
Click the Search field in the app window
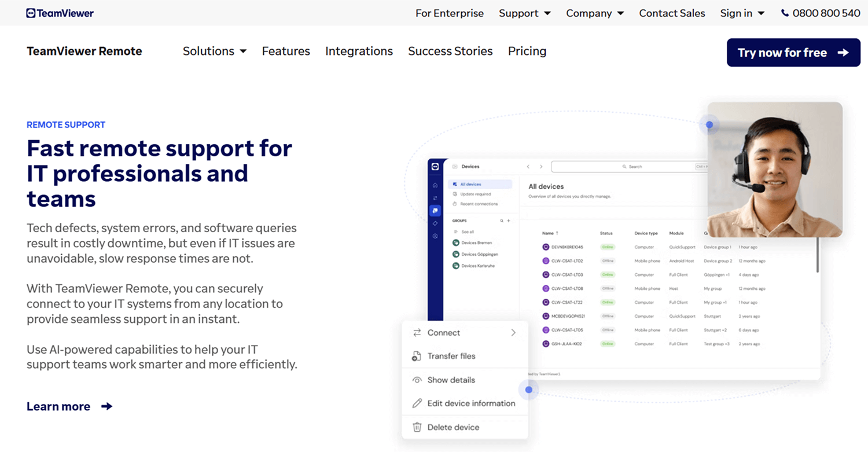pyautogui.click(x=631, y=167)
